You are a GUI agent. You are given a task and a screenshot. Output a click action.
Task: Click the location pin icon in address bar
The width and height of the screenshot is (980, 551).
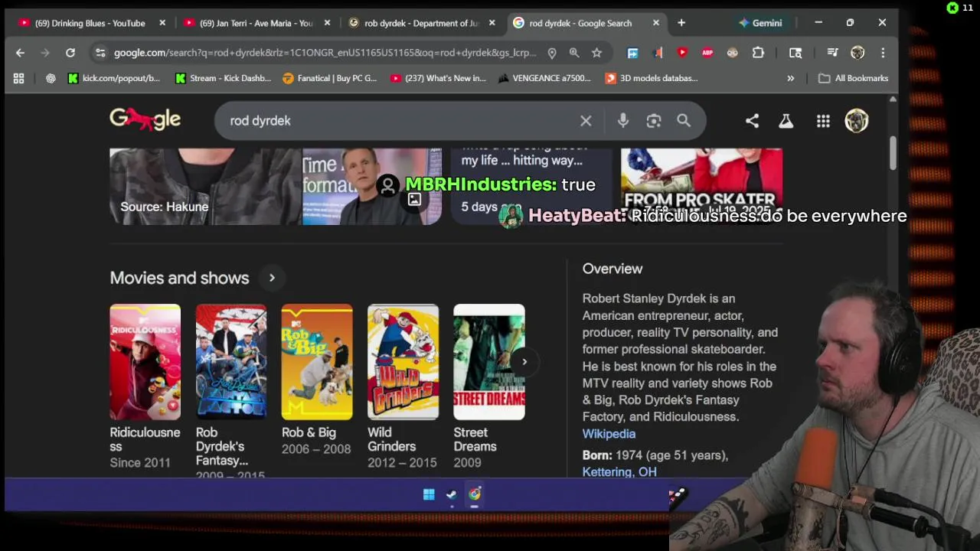pyautogui.click(x=552, y=53)
